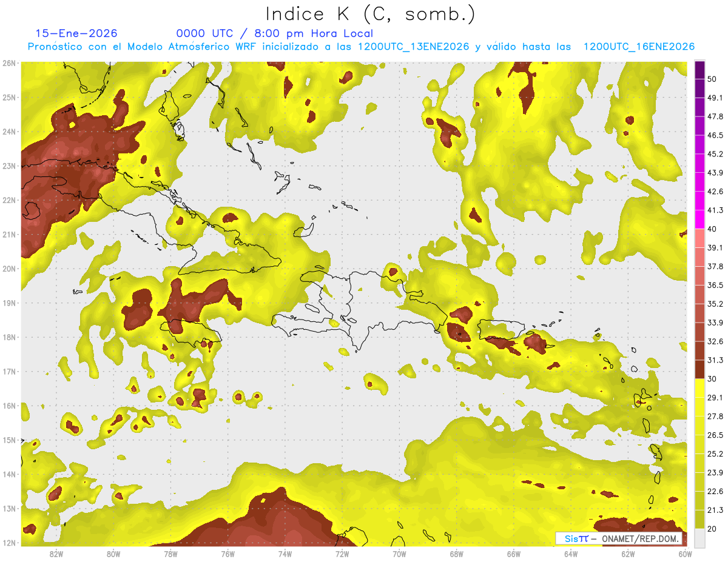Click the colorbar label '36.5'
The height and width of the screenshot is (562, 728).
[x=715, y=285]
